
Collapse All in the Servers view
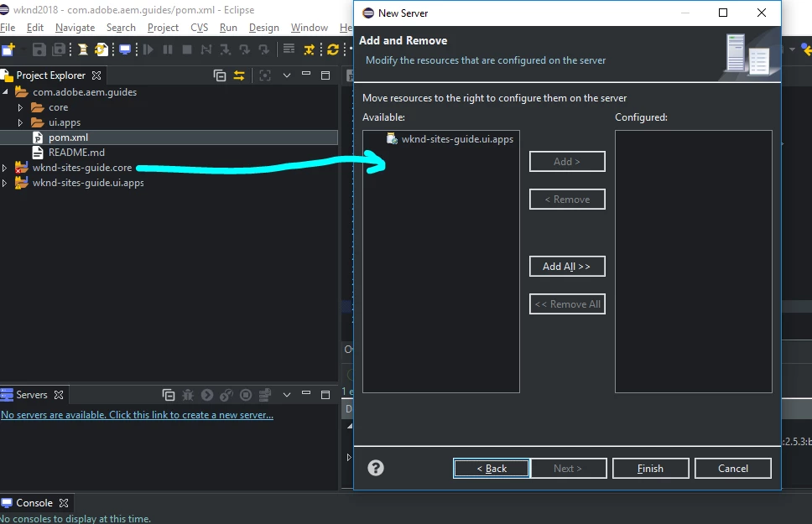[x=169, y=395]
